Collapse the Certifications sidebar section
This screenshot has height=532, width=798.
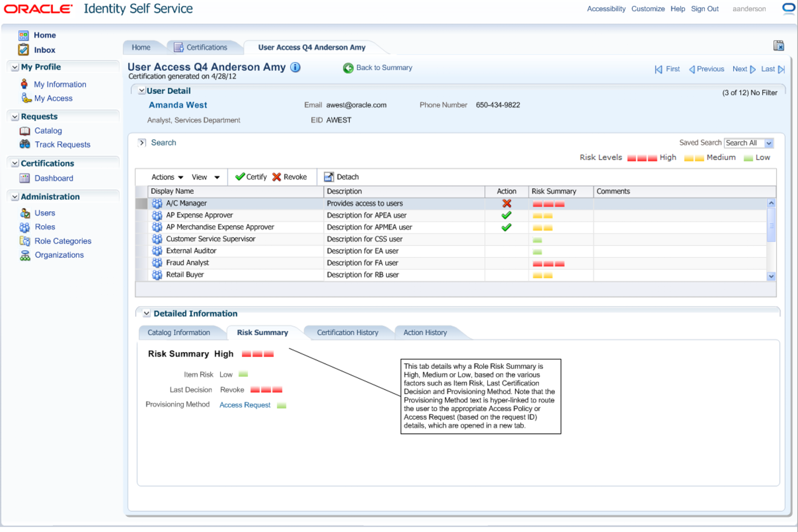pyautogui.click(x=15, y=163)
